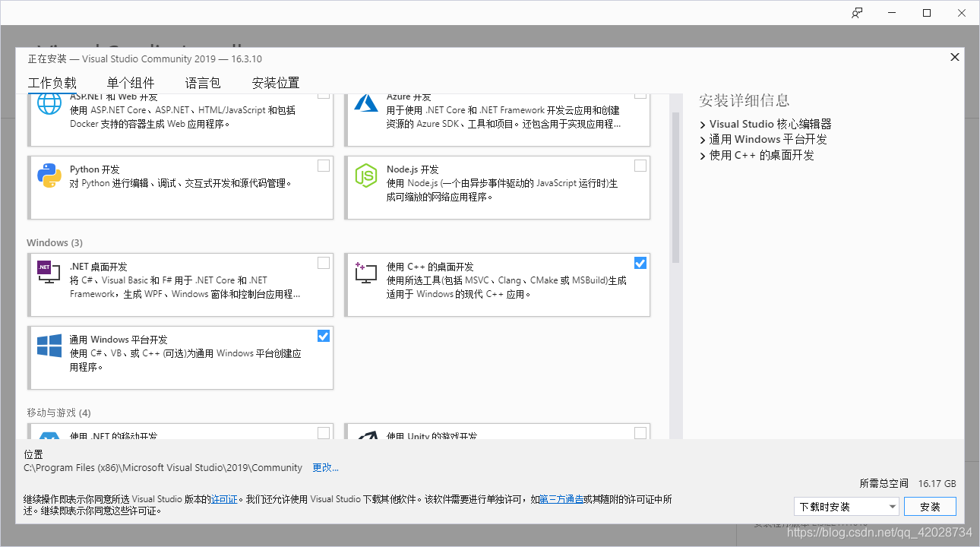Maximize the outer Visual Studio Installer window
This screenshot has width=980, height=547.
(927, 13)
